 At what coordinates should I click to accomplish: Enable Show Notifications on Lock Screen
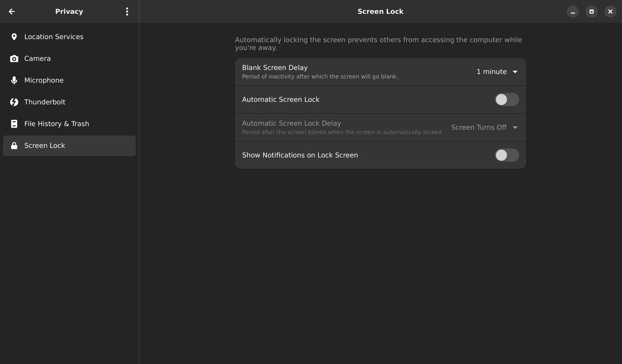[506, 155]
